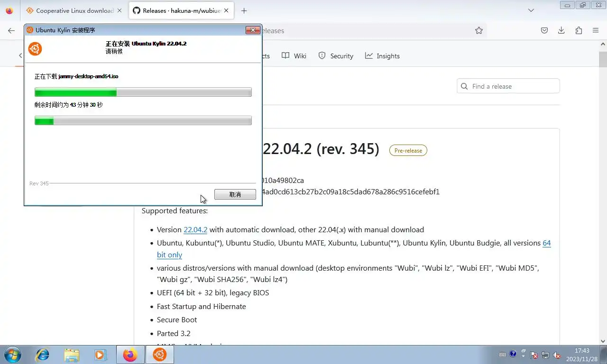Click the Firefox logo left of tabs
607x364 pixels.
coord(9,10)
